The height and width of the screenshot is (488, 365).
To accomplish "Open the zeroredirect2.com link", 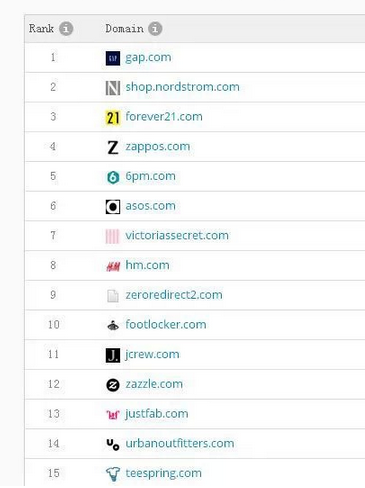I will (174, 295).
